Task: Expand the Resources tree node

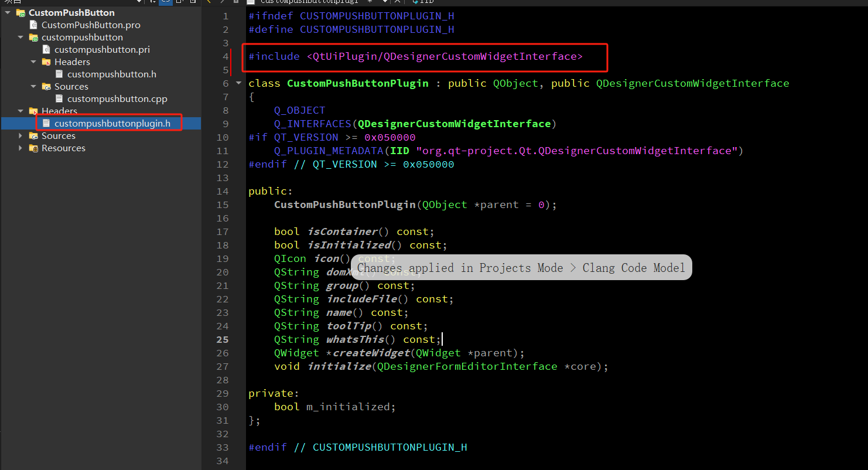Action: (x=22, y=148)
